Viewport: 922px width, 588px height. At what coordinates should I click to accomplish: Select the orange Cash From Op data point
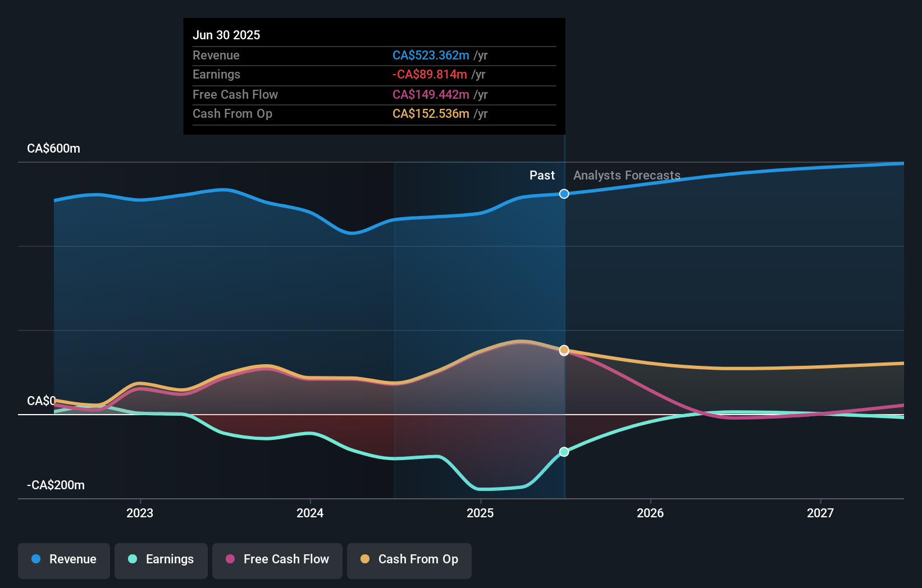point(564,350)
